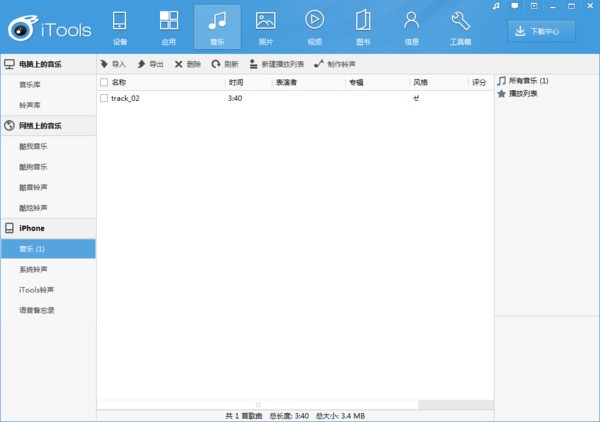
Task: Open the 视频 (Video) section
Action: [314, 27]
